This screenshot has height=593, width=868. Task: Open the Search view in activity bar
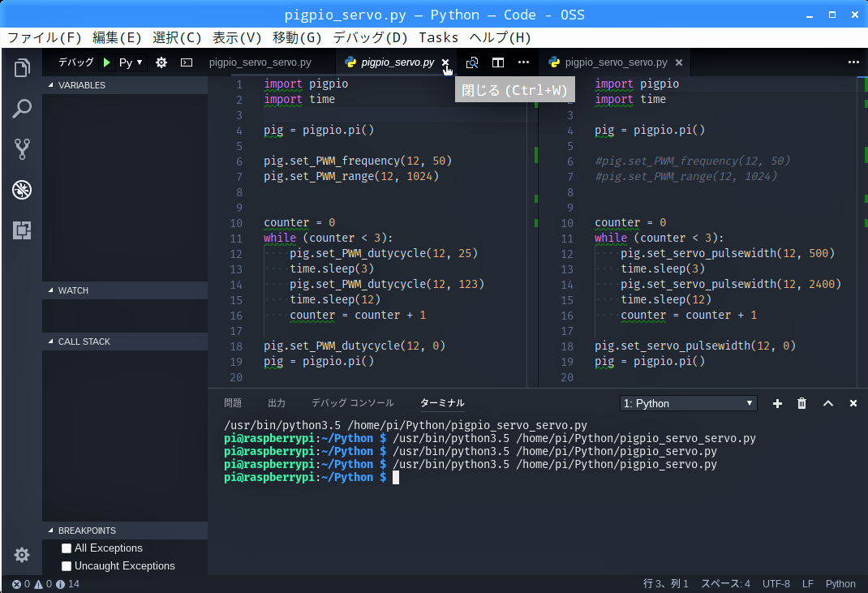pos(22,109)
